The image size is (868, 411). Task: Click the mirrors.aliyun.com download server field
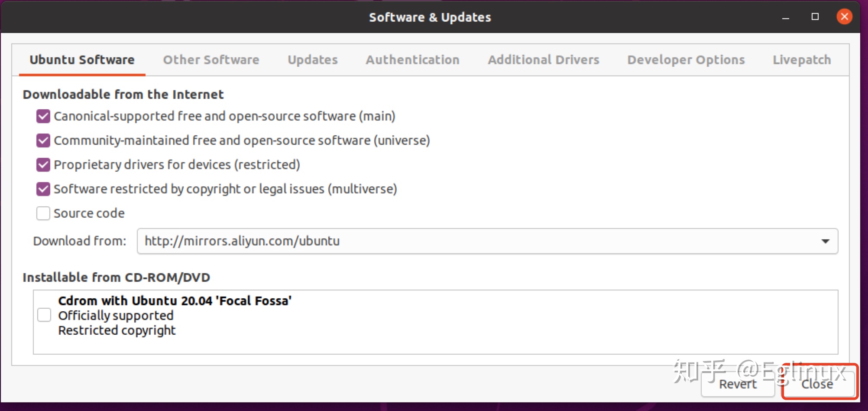(x=487, y=241)
